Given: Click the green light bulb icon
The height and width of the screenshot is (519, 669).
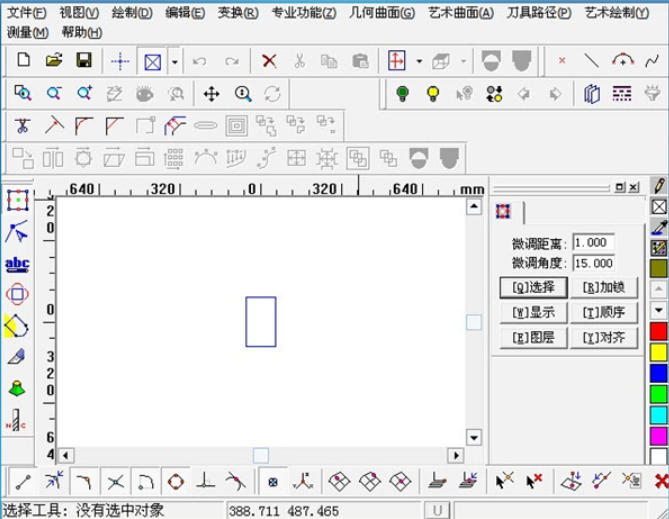Looking at the screenshot, I should pyautogui.click(x=402, y=94).
